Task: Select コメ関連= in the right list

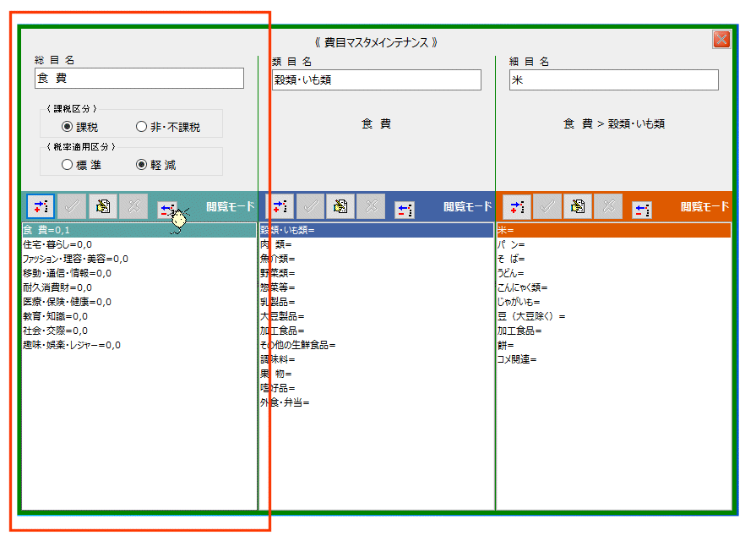Action: pos(614,359)
